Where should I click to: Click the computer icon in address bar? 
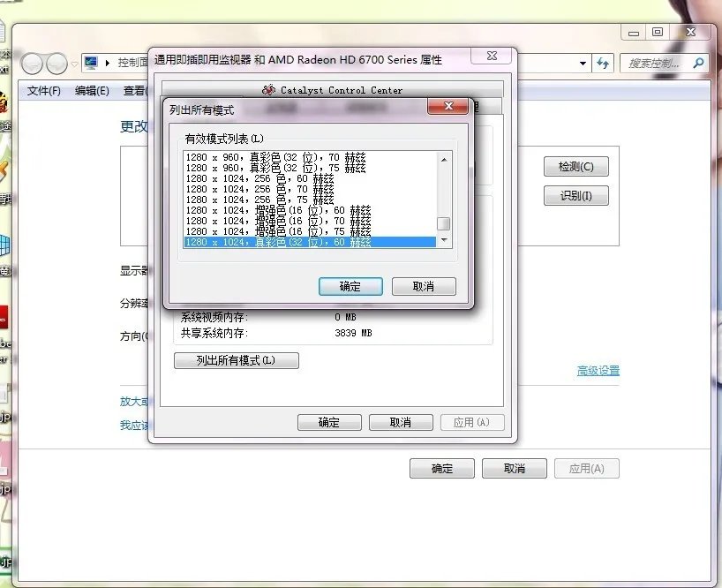coord(91,63)
